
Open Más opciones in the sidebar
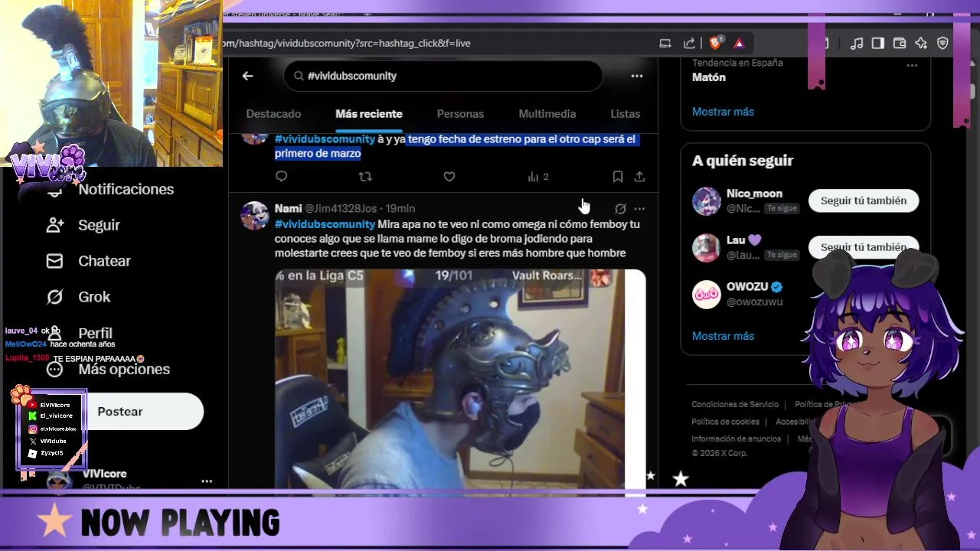coord(124,369)
